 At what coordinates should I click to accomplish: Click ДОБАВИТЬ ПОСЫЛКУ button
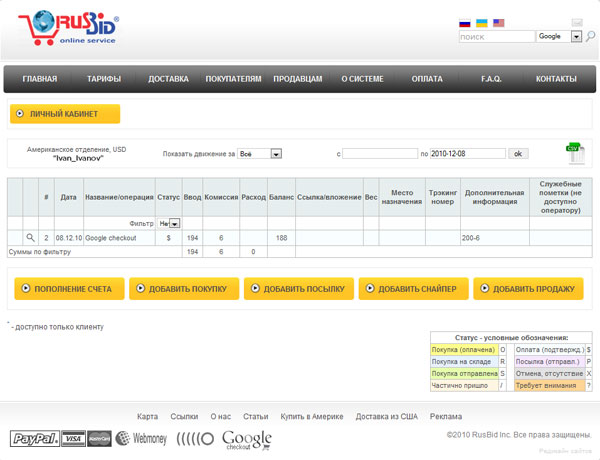pyautogui.click(x=299, y=289)
